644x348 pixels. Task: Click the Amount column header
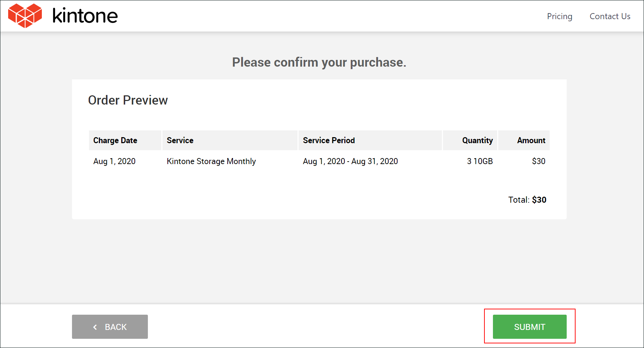(532, 140)
